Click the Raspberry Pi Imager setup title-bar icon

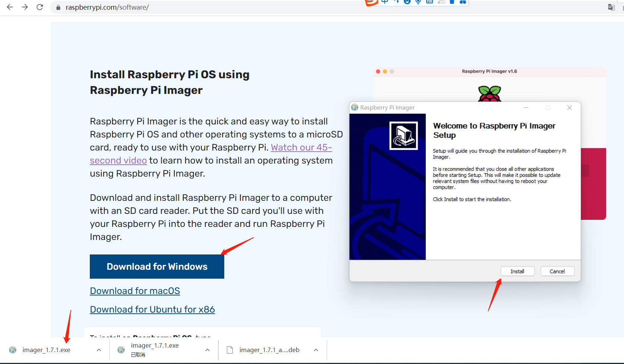tap(355, 107)
